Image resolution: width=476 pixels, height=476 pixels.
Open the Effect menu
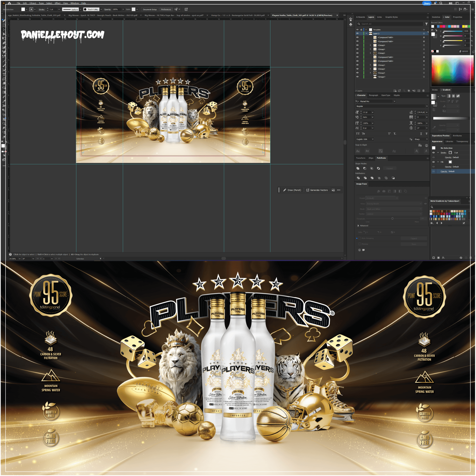pyautogui.click(x=57, y=3)
